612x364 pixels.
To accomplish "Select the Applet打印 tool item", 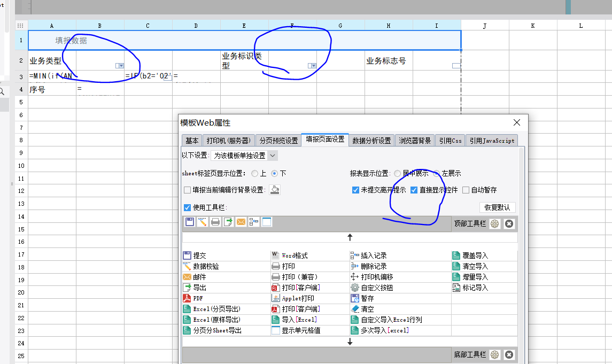I will coord(293,298).
